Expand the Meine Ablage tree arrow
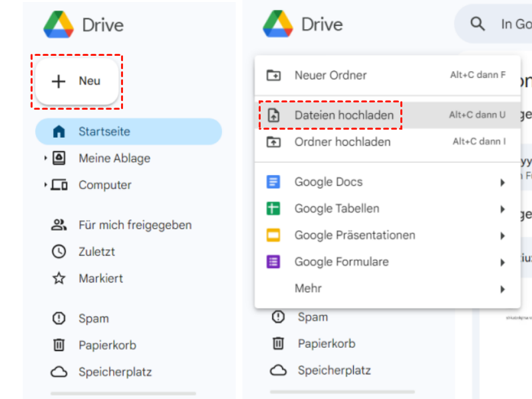This screenshot has height=399, width=532. coord(45,158)
